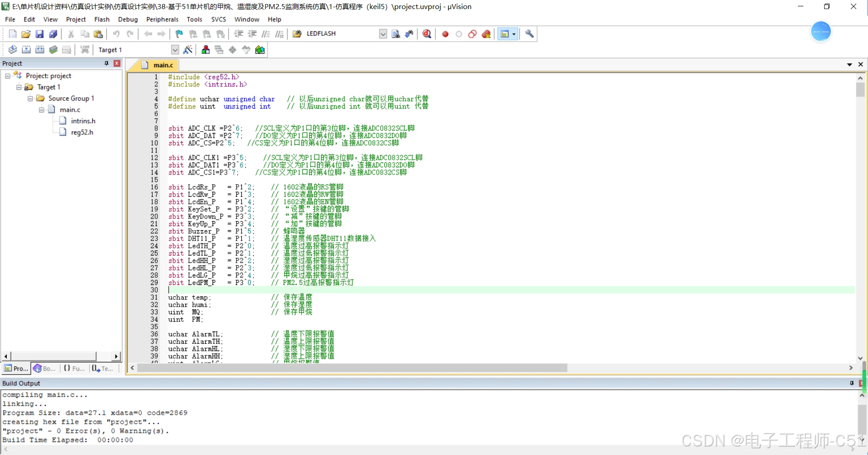Close the Project panel
The image size is (868, 455).
[117, 63]
